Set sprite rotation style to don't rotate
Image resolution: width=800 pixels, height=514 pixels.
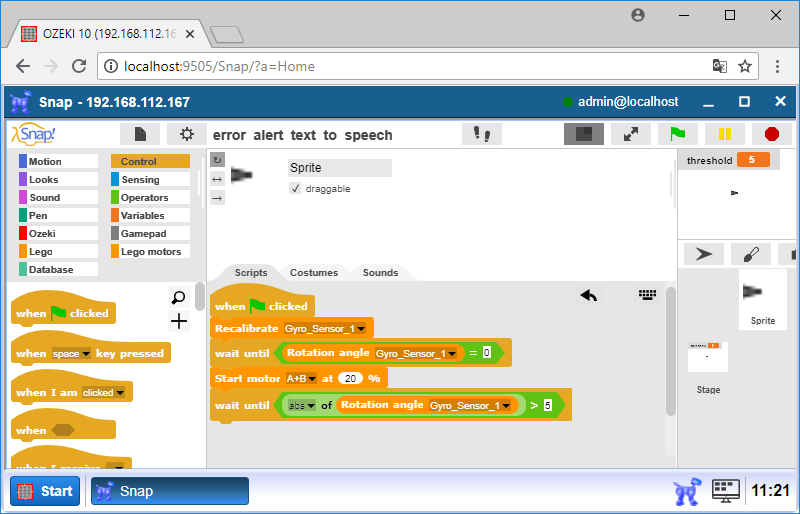217,198
